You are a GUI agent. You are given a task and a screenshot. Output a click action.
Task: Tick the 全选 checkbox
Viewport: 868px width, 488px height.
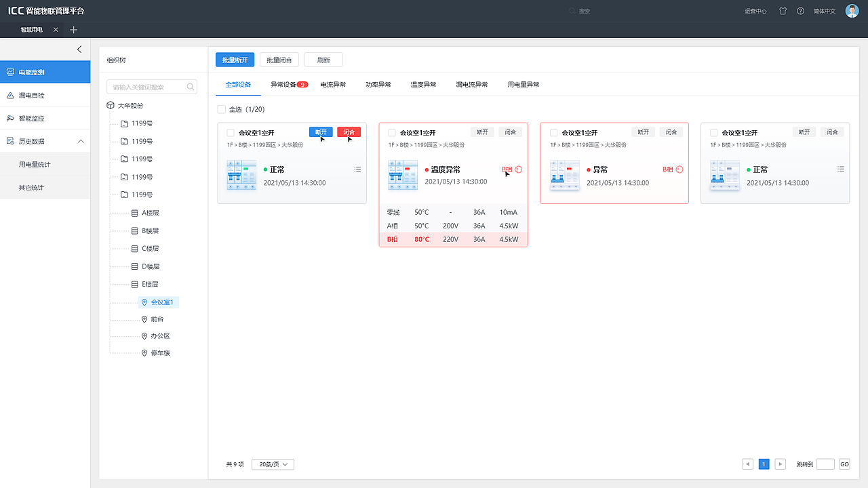221,109
